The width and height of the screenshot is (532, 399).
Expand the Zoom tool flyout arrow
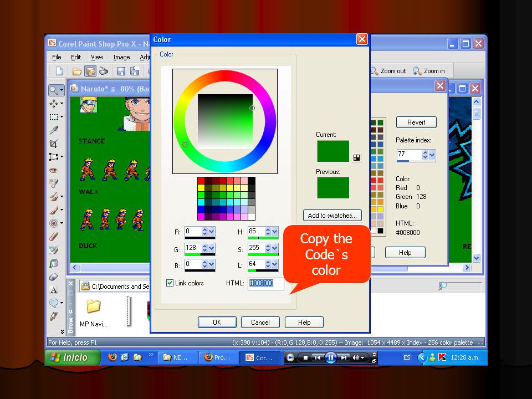pos(62,90)
